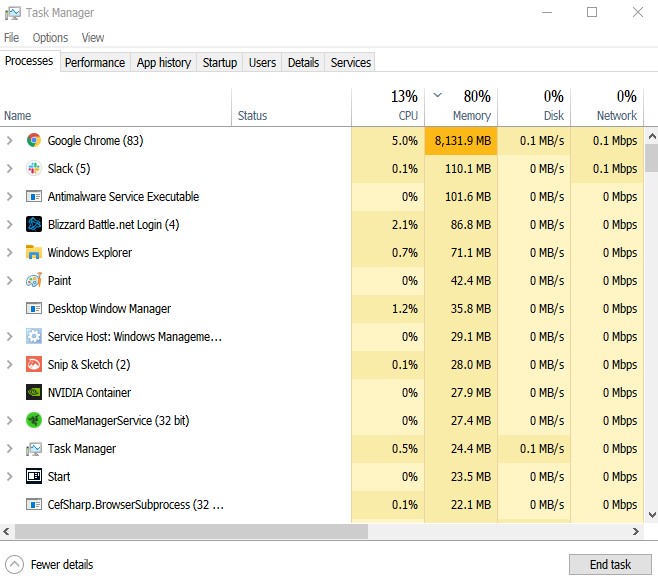Select the Google Chrome process icon
Image resolution: width=658 pixels, height=584 pixels.
[34, 140]
